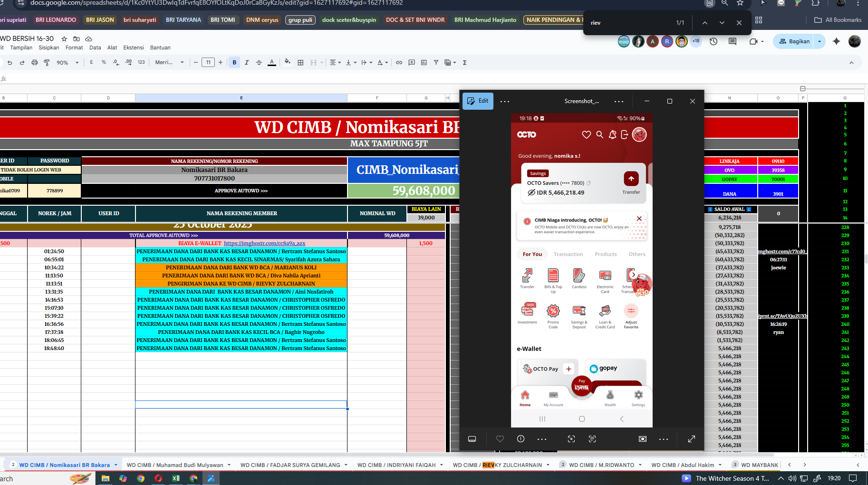Open the text color picker
868x485 pixels.
click(x=272, y=62)
